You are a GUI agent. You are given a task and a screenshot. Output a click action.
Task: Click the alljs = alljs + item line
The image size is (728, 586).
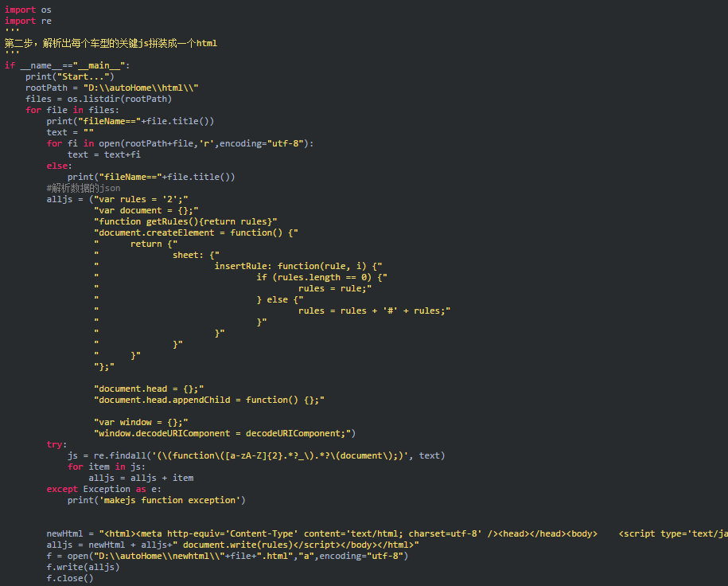pos(141,479)
